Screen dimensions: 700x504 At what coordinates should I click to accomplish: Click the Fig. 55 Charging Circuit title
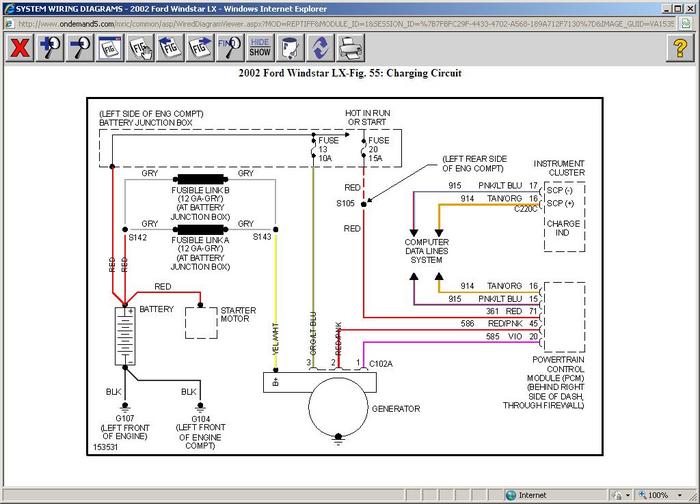click(350, 73)
